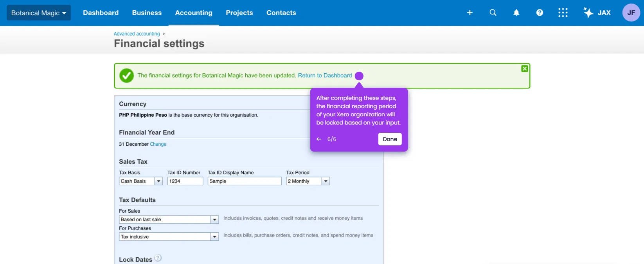Open the plus create-new menu
Image resolution: width=644 pixels, height=264 pixels.
pyautogui.click(x=470, y=13)
